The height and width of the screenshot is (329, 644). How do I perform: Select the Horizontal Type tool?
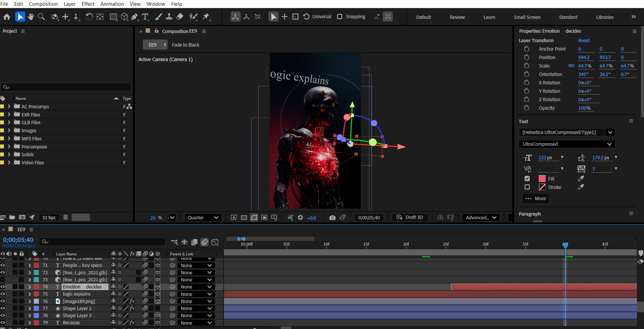pyautogui.click(x=145, y=17)
